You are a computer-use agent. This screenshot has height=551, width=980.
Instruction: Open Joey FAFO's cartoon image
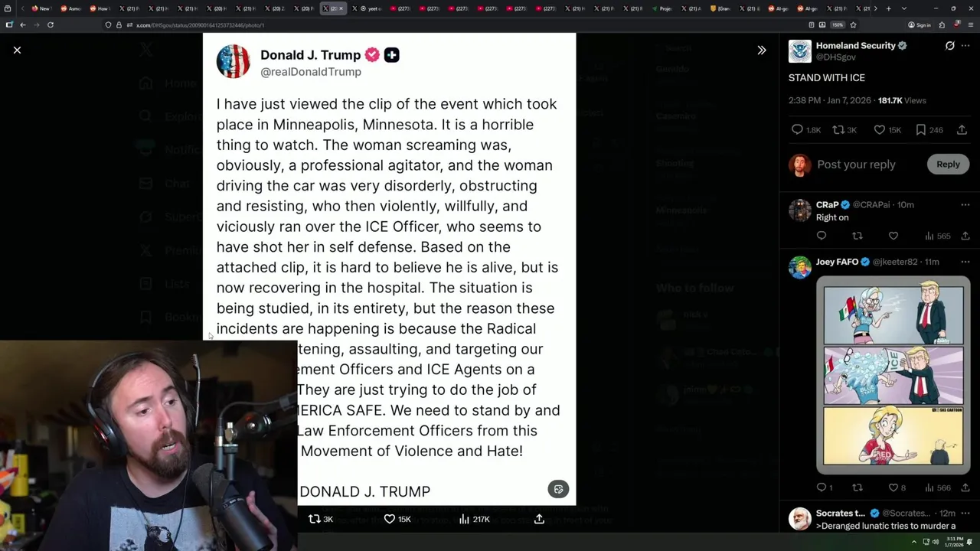[x=893, y=376]
